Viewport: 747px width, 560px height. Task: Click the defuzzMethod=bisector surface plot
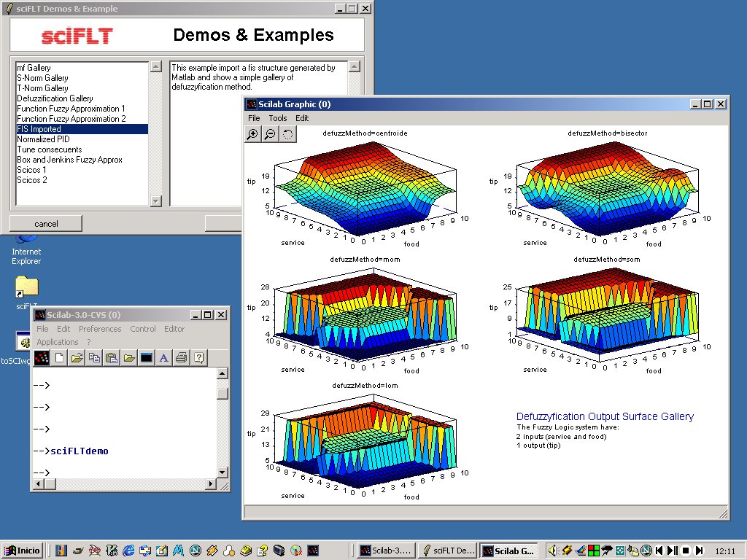pos(608,190)
